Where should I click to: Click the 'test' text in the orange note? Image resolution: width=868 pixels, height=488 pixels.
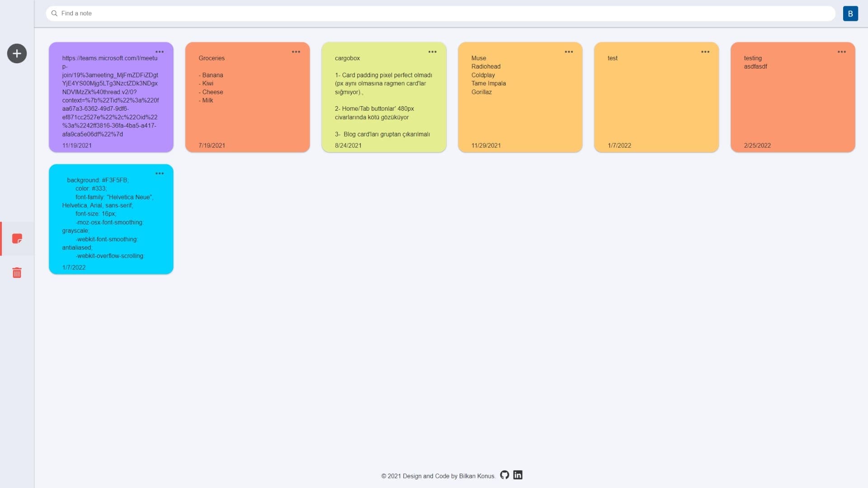613,58
